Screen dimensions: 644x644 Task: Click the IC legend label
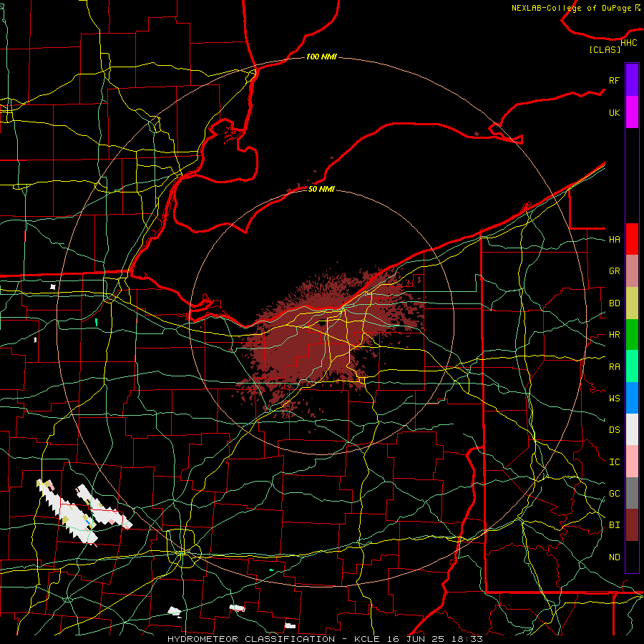point(614,462)
